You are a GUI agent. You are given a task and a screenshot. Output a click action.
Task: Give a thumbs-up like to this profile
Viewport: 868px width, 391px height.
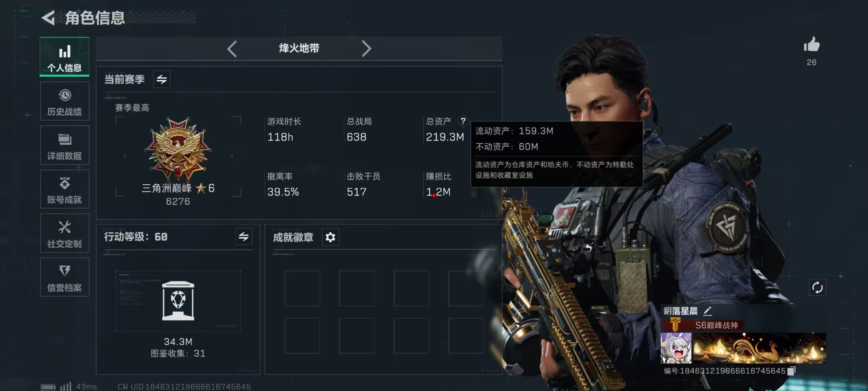[x=811, y=44]
